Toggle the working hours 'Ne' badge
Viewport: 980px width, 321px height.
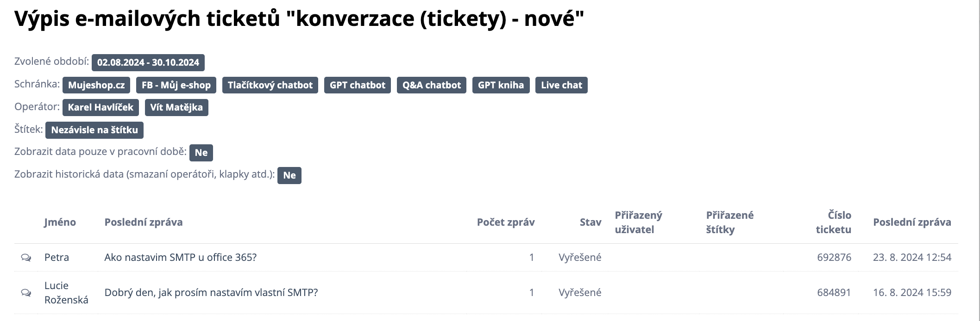[x=201, y=153]
